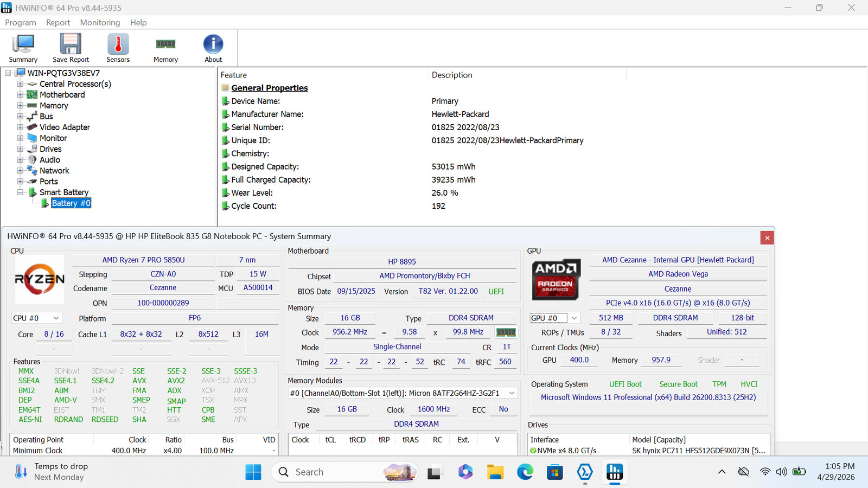
Task: Open the CPU #0 selector dropdown
Action: pos(36,318)
